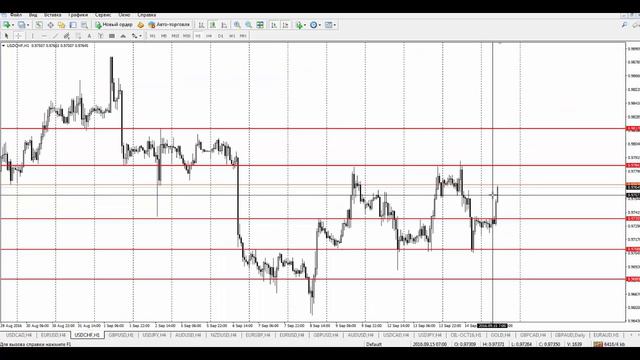Click the Default profile in status bar

pos(374,344)
